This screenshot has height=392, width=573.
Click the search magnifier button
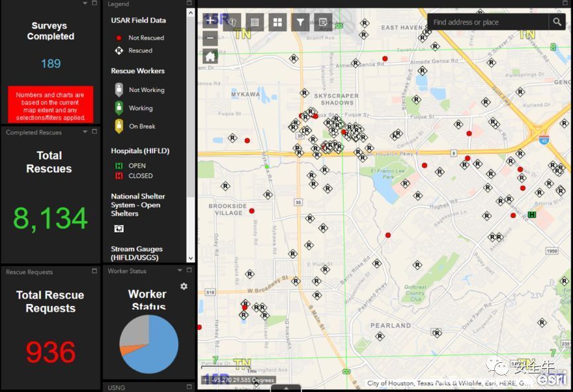coord(557,22)
